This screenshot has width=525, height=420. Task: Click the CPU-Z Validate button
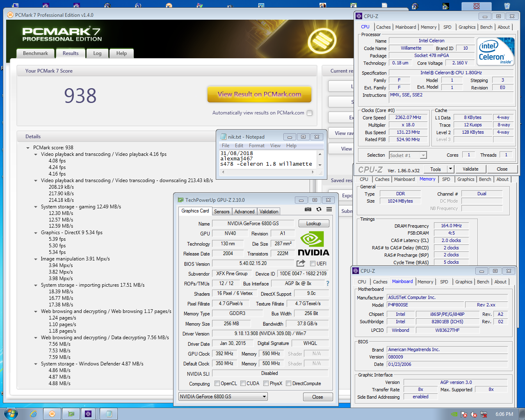tap(470, 169)
